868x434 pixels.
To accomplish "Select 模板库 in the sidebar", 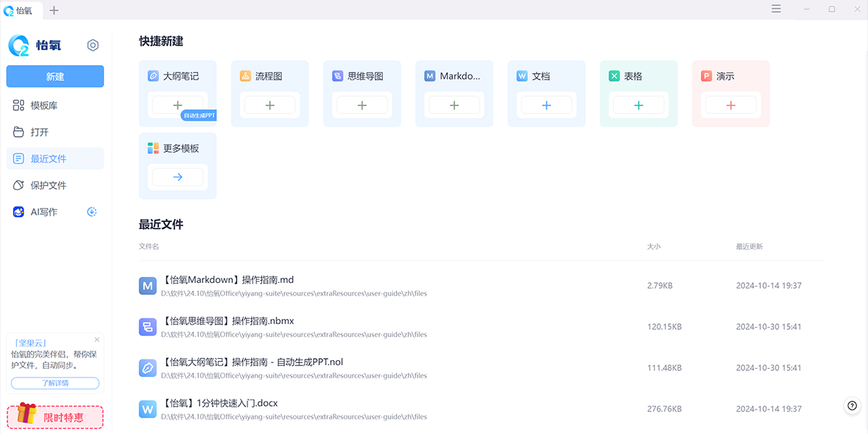I will coord(43,106).
